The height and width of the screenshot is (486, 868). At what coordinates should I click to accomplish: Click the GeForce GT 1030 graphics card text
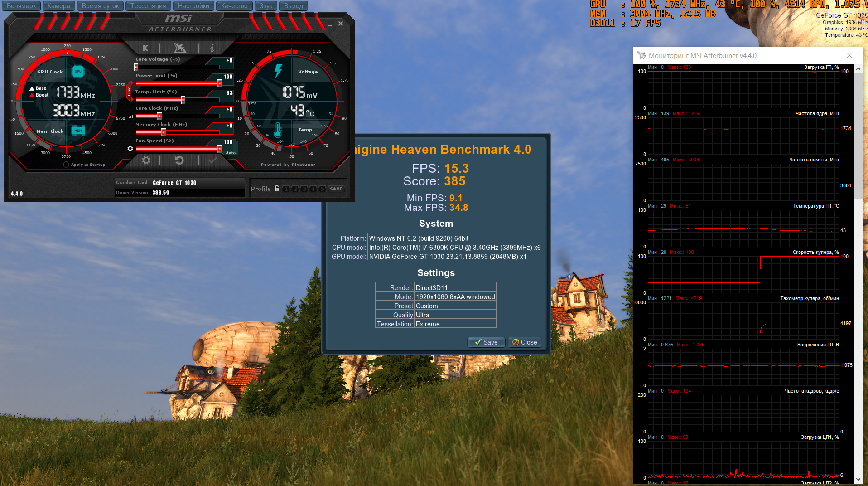pyautogui.click(x=174, y=183)
